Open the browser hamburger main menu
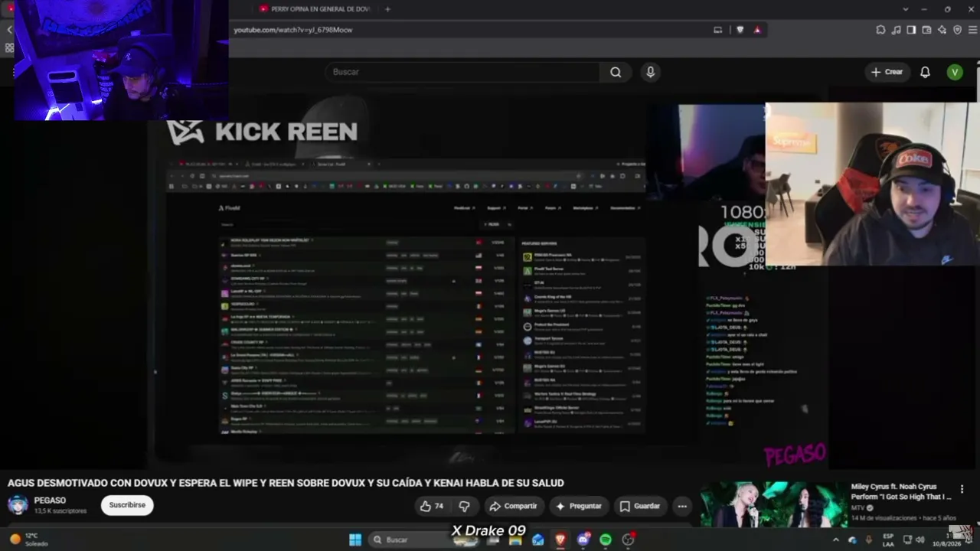This screenshot has height=551, width=980. [973, 30]
